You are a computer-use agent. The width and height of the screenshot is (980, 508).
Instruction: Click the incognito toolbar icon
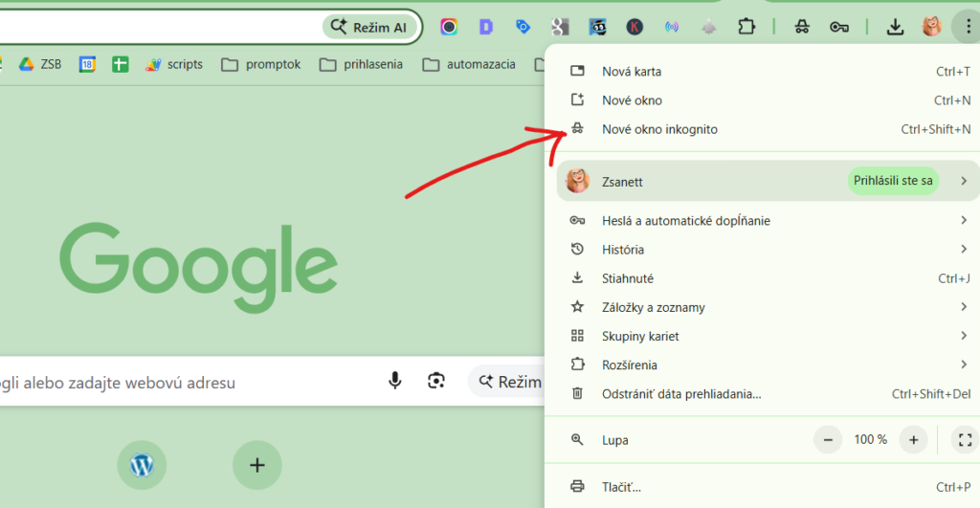click(802, 27)
